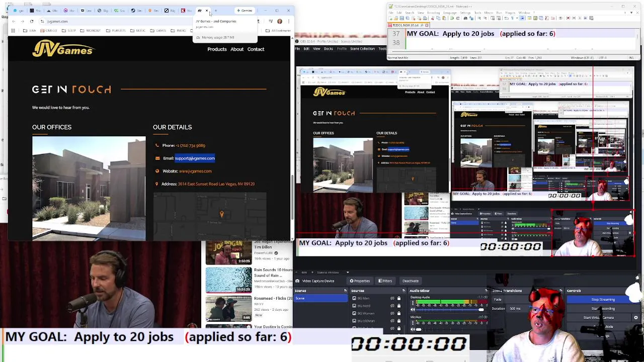The width and height of the screenshot is (644, 362).
Task: Reload the jvgames.com page in Chrome
Action: (32, 21)
